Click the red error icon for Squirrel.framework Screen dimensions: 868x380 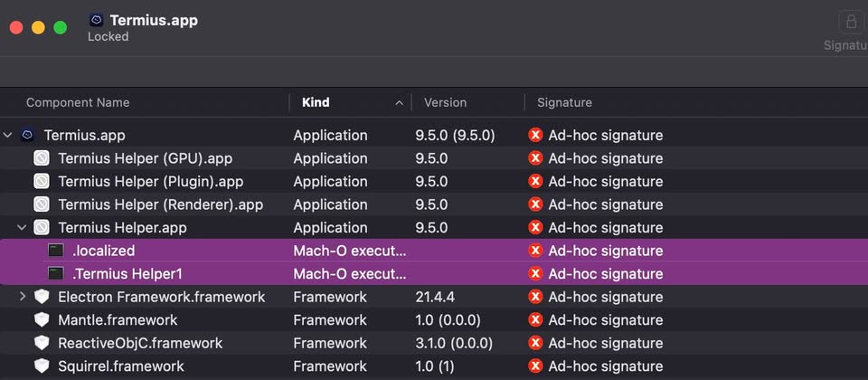pyautogui.click(x=535, y=366)
